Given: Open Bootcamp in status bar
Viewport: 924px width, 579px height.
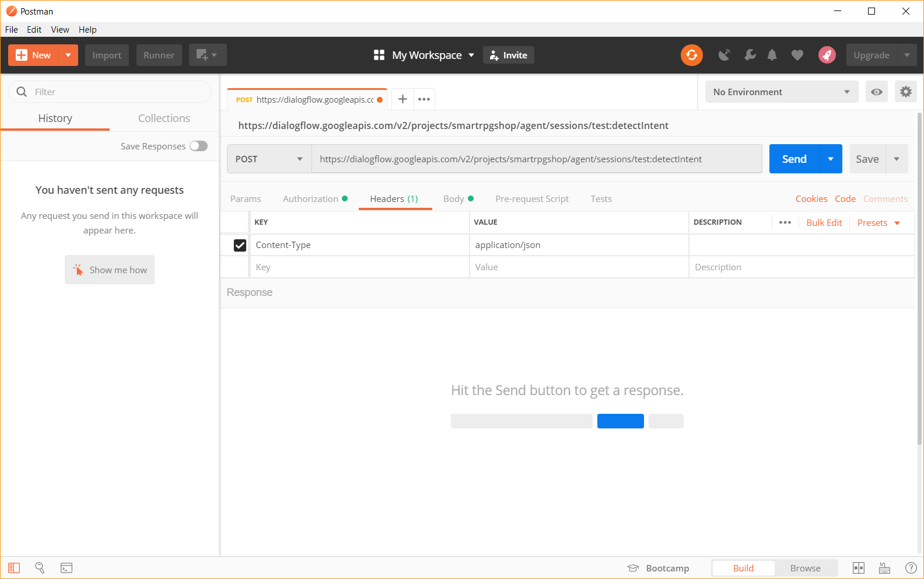Looking at the screenshot, I should point(658,568).
